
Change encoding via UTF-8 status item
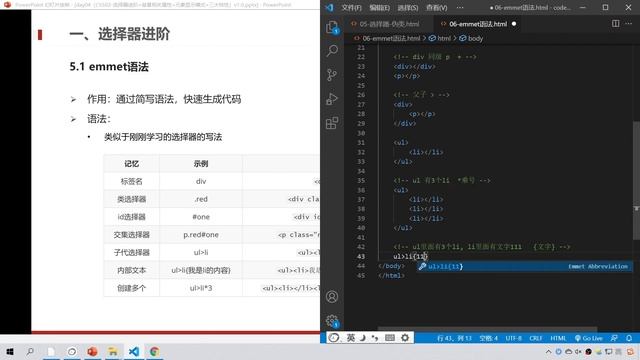513,338
